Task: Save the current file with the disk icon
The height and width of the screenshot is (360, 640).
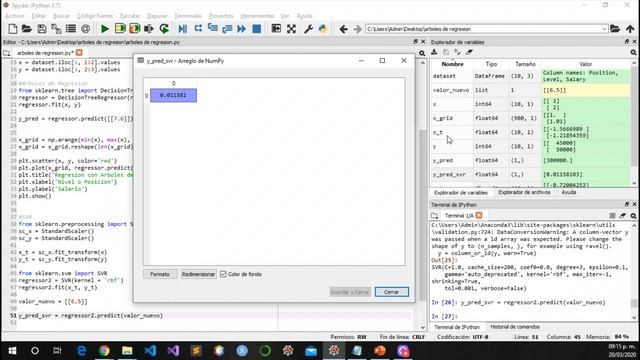Action: click(x=42, y=29)
